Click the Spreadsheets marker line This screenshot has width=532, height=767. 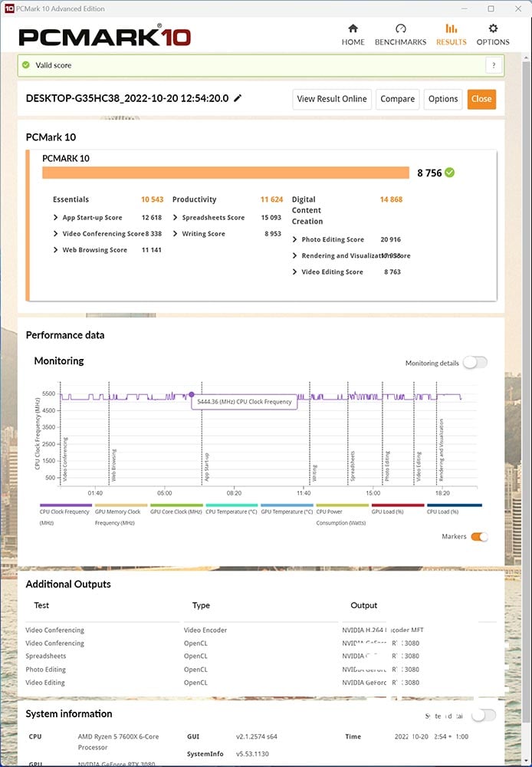tap(348, 433)
